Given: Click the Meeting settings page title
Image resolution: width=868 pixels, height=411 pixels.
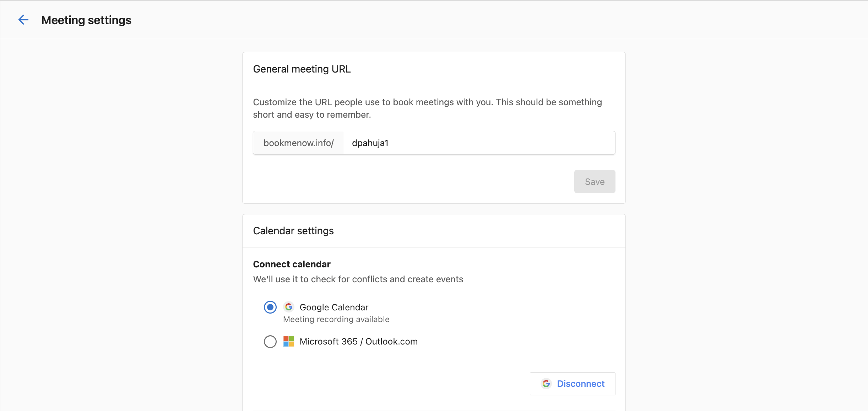Looking at the screenshot, I should pos(86,20).
